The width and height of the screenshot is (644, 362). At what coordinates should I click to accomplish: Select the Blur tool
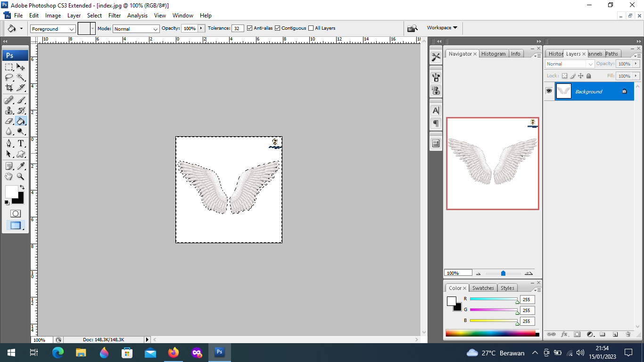[9, 132]
